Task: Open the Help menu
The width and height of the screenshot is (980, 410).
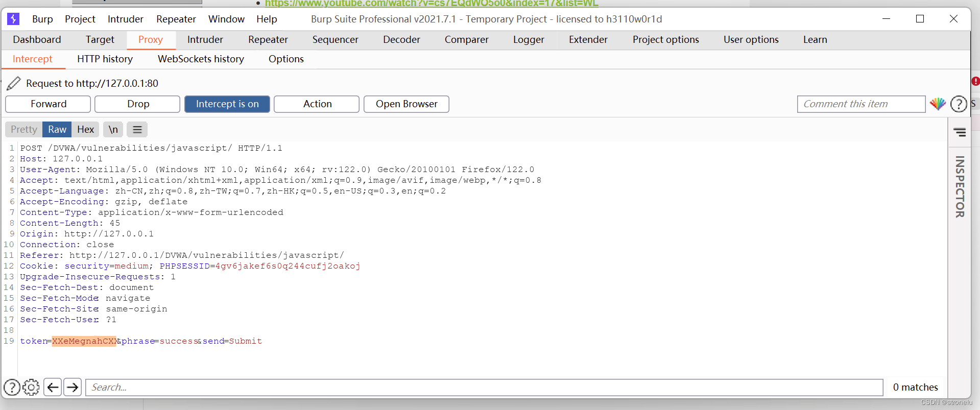Action: [x=267, y=19]
